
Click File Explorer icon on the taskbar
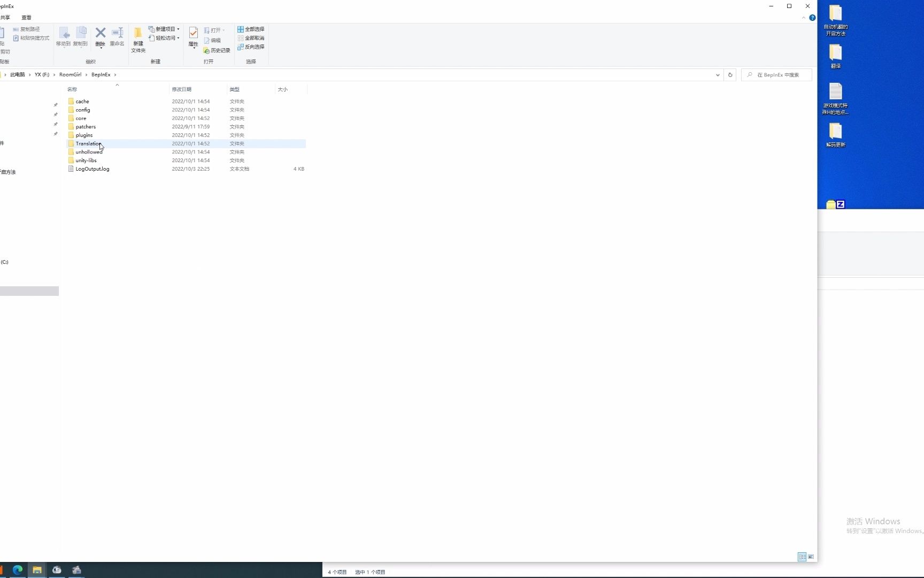pos(37,570)
